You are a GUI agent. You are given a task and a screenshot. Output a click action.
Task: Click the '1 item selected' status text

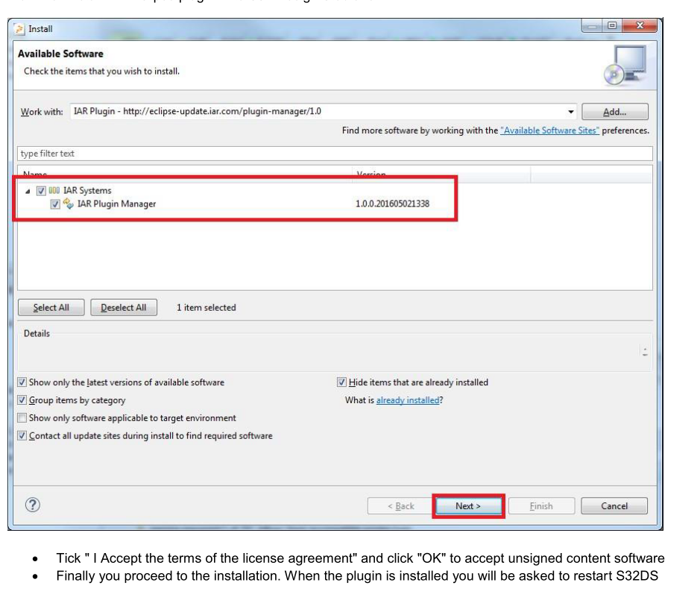click(x=206, y=308)
